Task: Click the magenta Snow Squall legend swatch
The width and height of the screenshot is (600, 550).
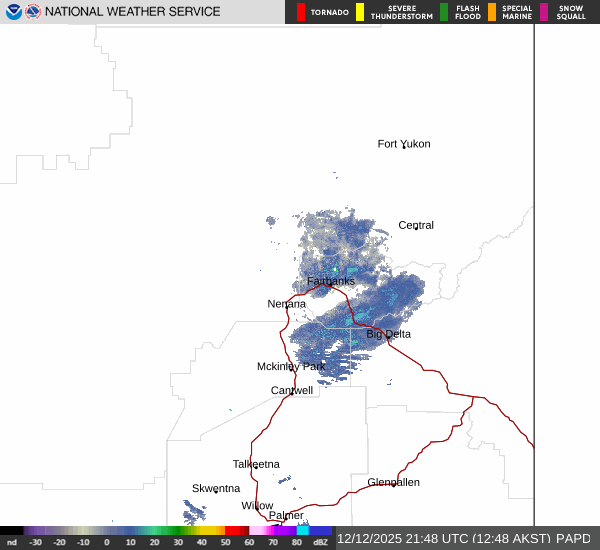Action: point(544,12)
